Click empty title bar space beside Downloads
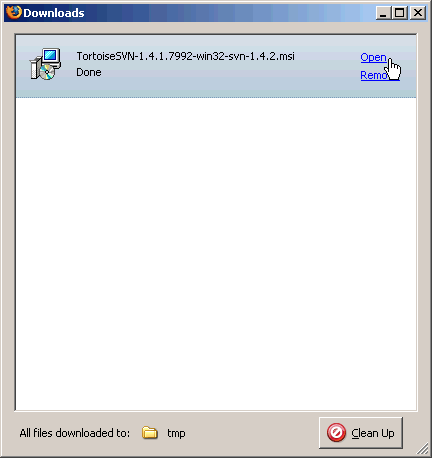 [x=230, y=13]
